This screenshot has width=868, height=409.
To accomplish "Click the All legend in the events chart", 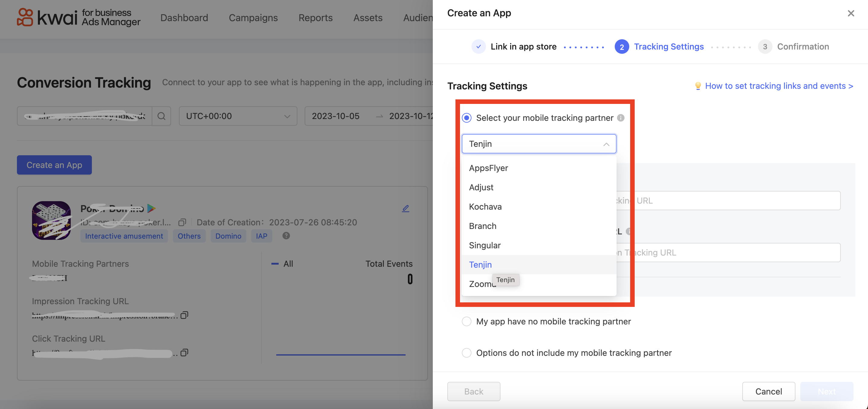I will 282,264.
